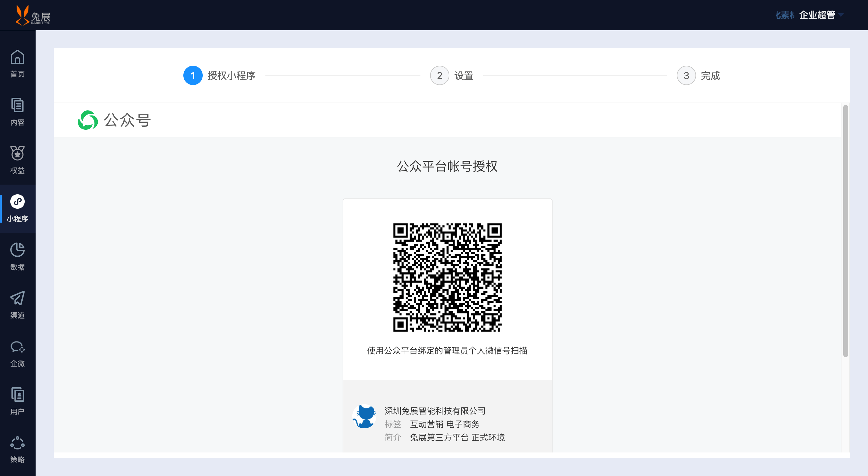The height and width of the screenshot is (476, 868).
Task: Click the authorization QR code image
Action: [x=447, y=277]
